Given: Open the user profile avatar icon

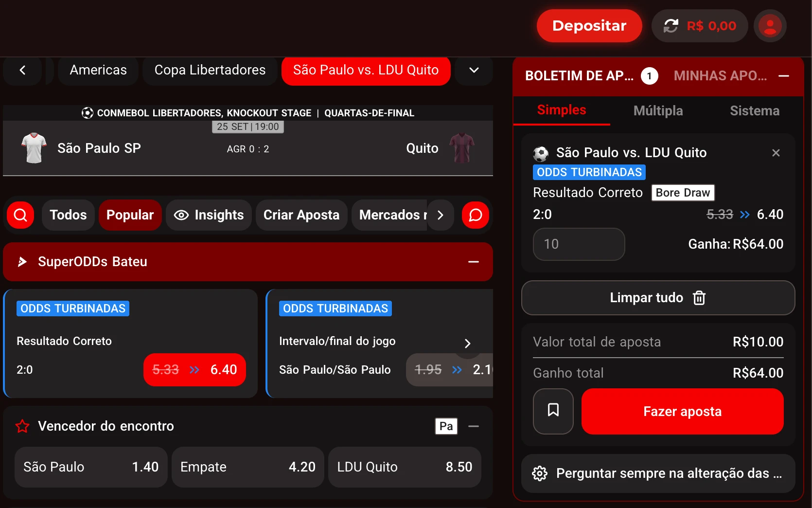Looking at the screenshot, I should 770,26.
